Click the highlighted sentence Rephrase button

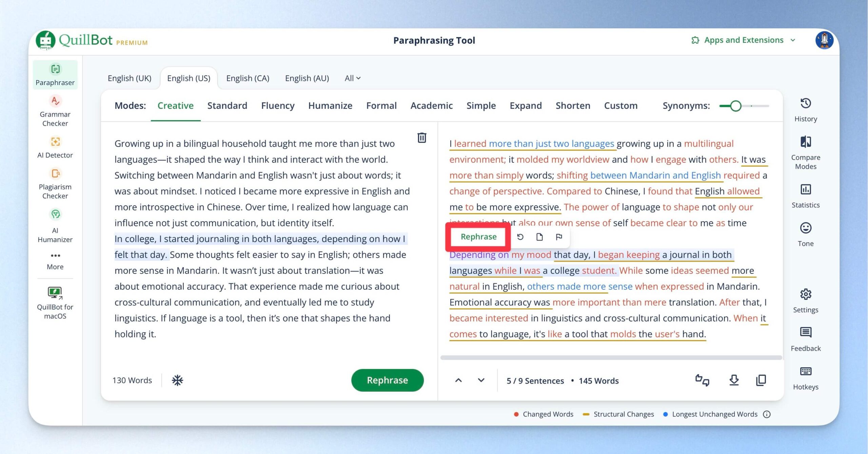click(x=478, y=237)
